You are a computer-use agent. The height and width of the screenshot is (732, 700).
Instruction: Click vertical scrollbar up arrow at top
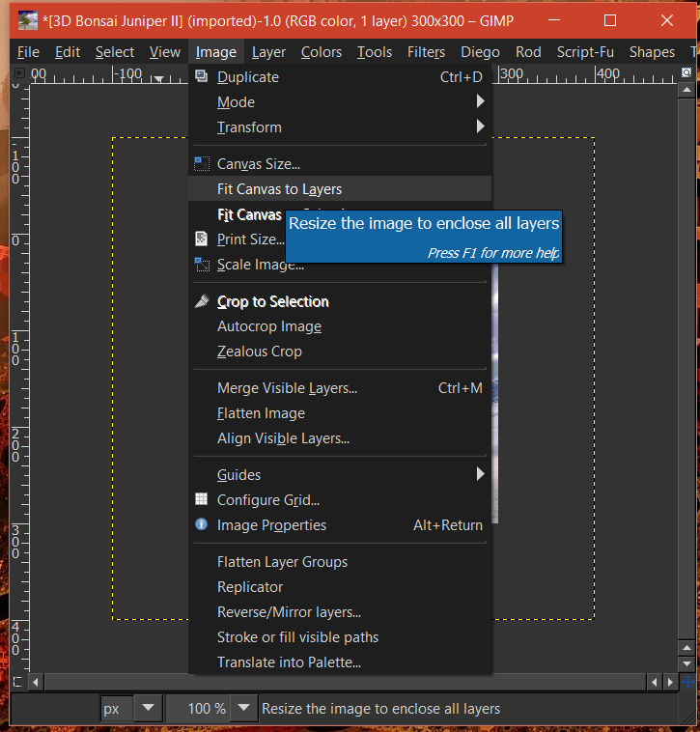pyautogui.click(x=686, y=89)
